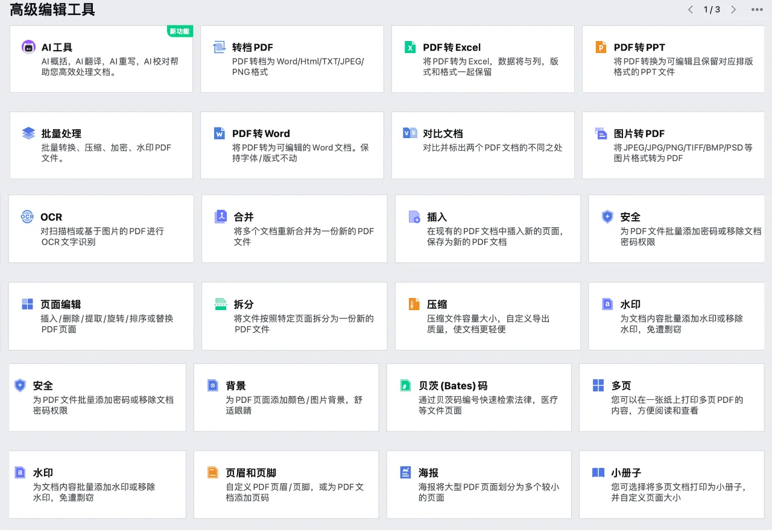This screenshot has width=772, height=532.
Task: Click the '1 / 3' page indicator
Action: tap(712, 10)
